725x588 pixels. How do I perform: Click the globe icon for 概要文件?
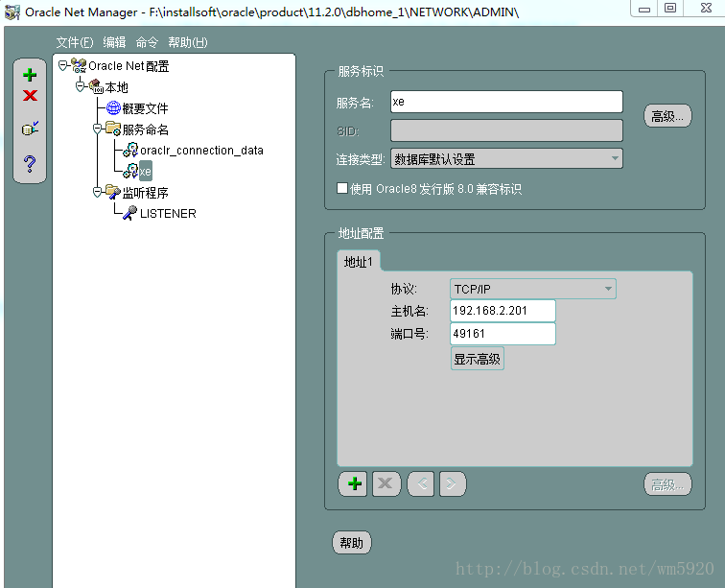tap(113, 107)
